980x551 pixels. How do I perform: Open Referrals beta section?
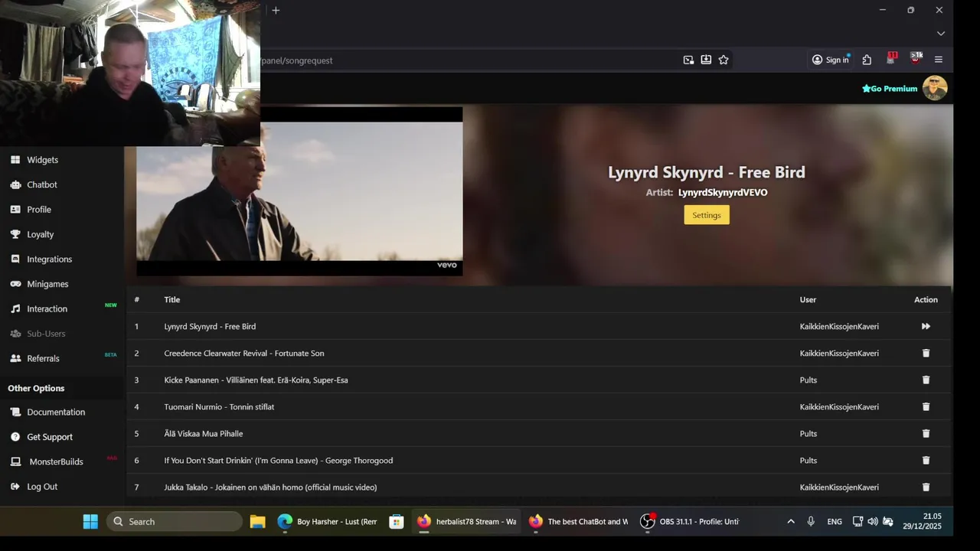(x=43, y=358)
